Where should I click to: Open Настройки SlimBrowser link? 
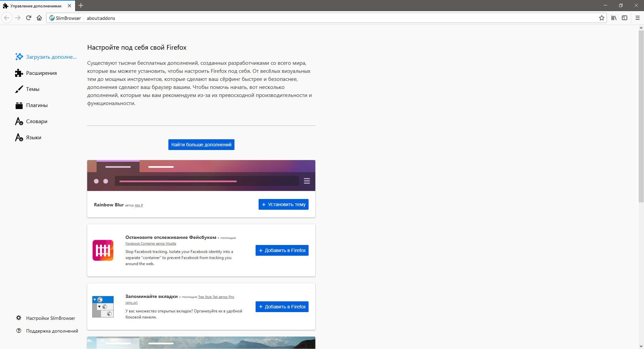coord(46,318)
